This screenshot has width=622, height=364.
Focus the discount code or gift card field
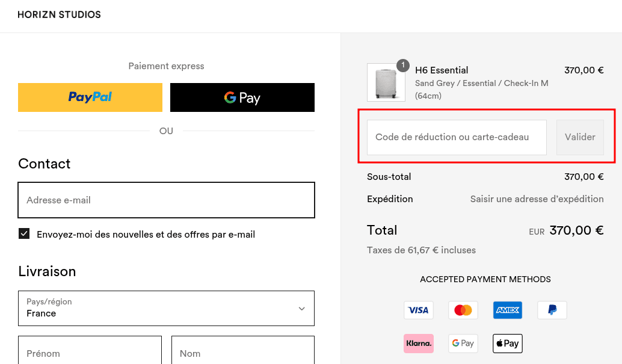click(457, 137)
